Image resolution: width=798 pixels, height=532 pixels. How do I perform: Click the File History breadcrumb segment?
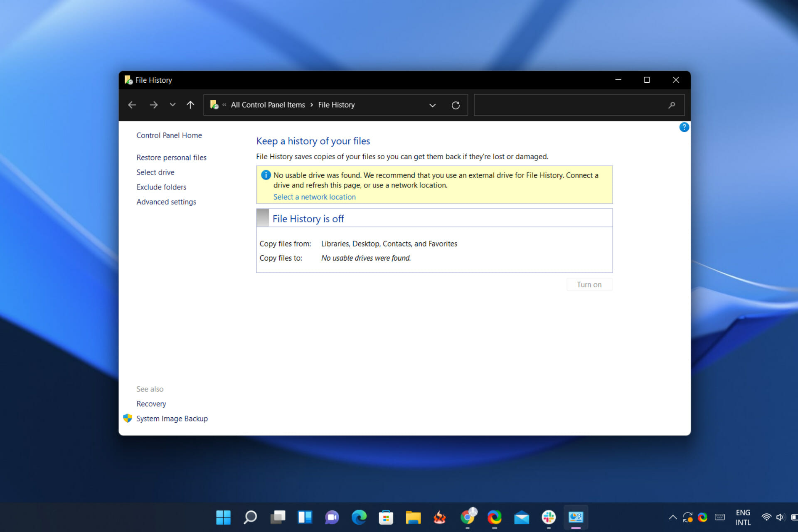tap(336, 105)
